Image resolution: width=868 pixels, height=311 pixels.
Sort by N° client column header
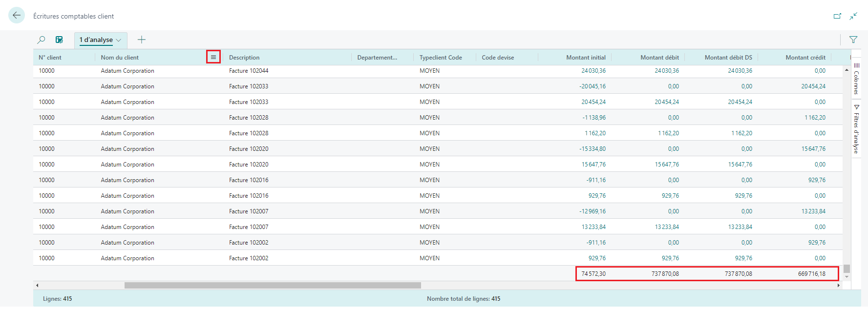[50, 57]
